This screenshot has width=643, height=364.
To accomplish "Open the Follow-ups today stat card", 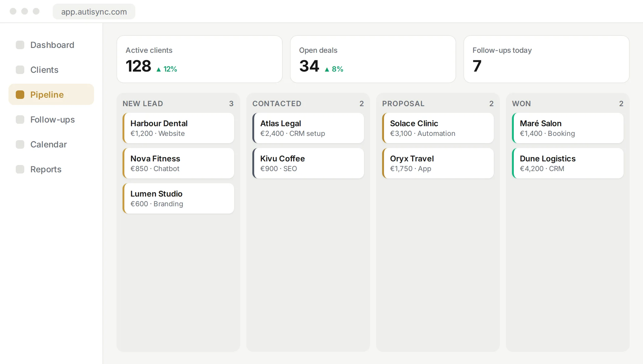I will point(547,59).
